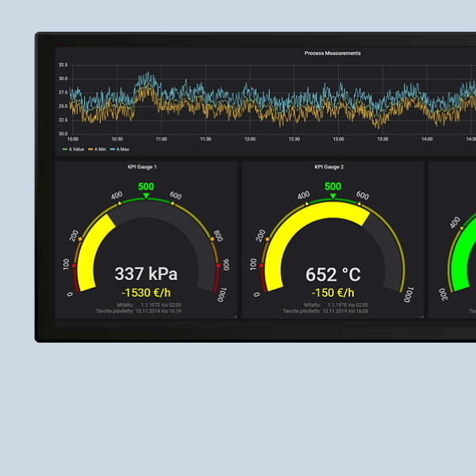Open the Process Measurements panel title menu

[332, 53]
